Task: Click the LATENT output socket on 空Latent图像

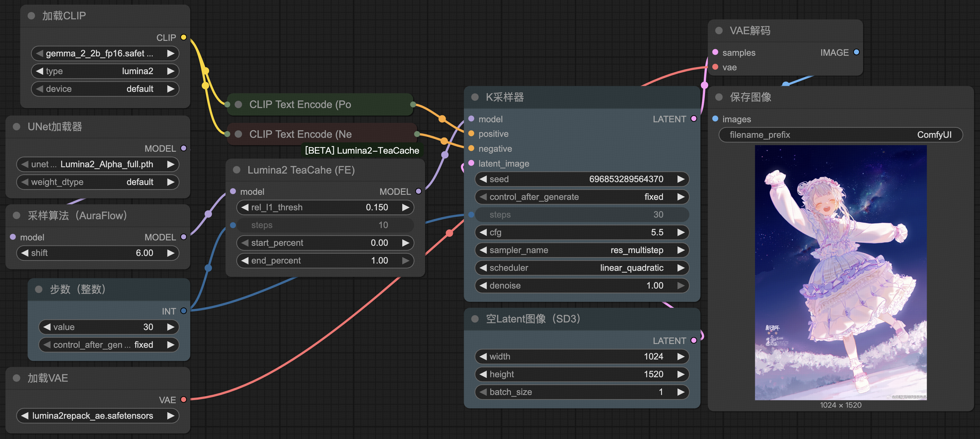Action: coord(694,340)
